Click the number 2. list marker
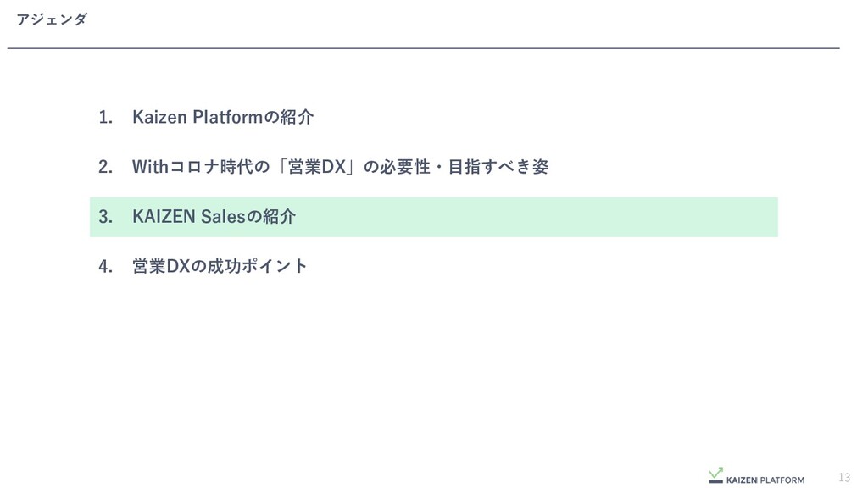 (x=105, y=167)
